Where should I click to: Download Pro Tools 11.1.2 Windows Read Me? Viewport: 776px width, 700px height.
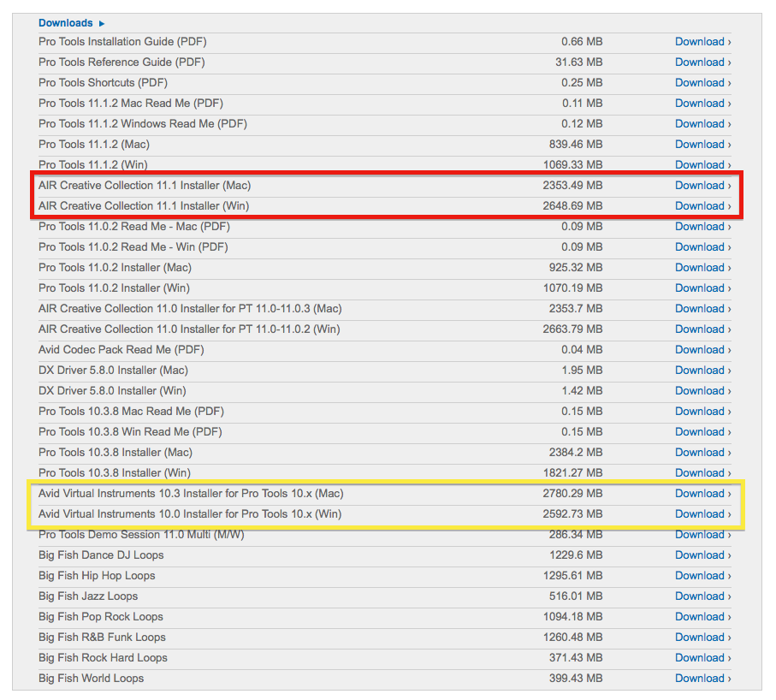pos(702,124)
